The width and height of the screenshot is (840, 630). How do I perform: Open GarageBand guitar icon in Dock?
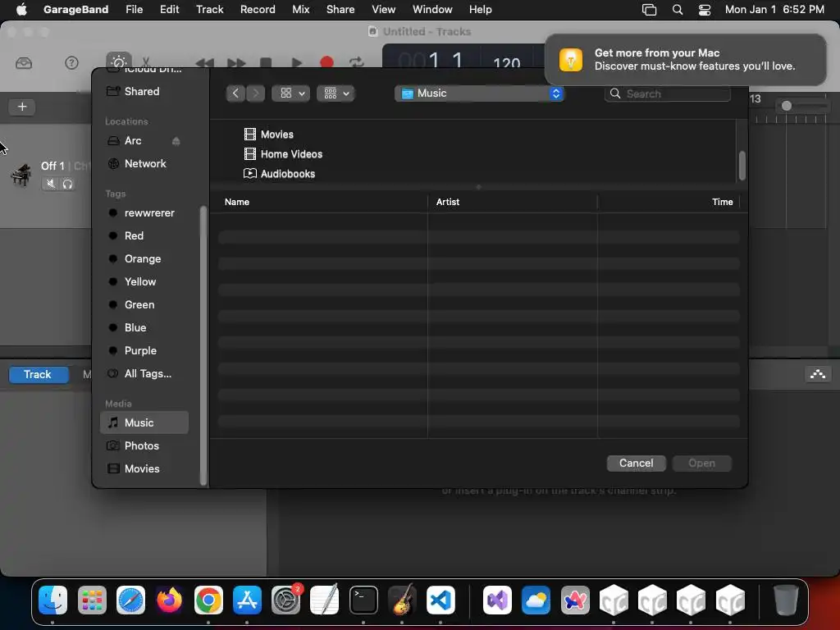pyautogui.click(x=402, y=600)
